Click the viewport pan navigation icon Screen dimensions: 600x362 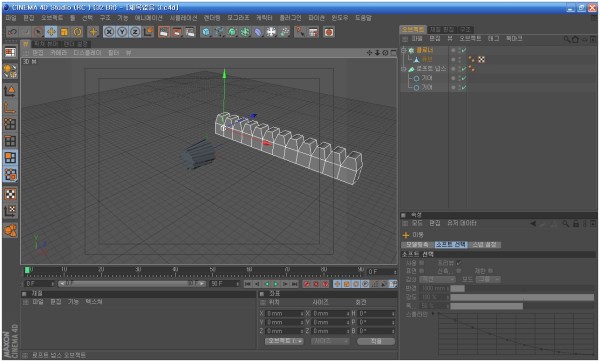pyautogui.click(x=369, y=53)
